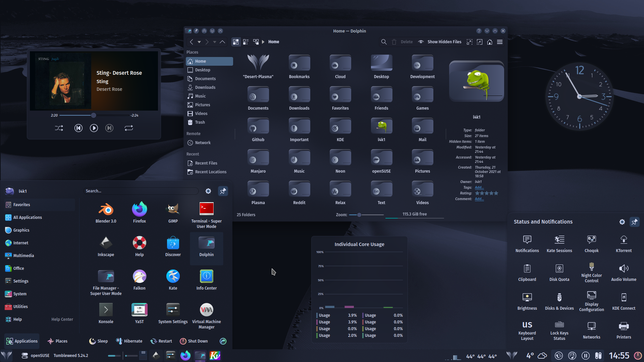Toggle shuffle in the media player

coord(59,128)
